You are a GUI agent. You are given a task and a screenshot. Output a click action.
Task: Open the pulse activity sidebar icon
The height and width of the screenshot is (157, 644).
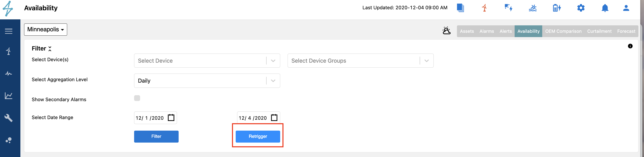[x=8, y=74]
